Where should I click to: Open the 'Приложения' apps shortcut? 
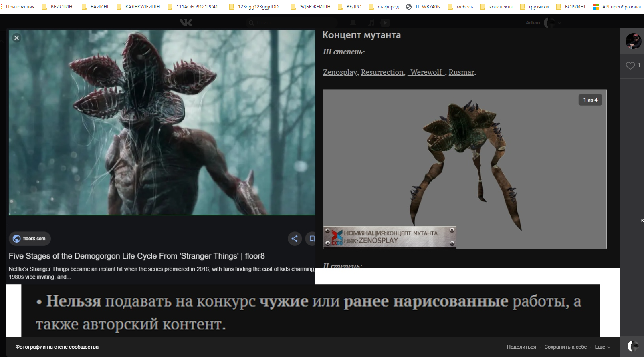18,7
